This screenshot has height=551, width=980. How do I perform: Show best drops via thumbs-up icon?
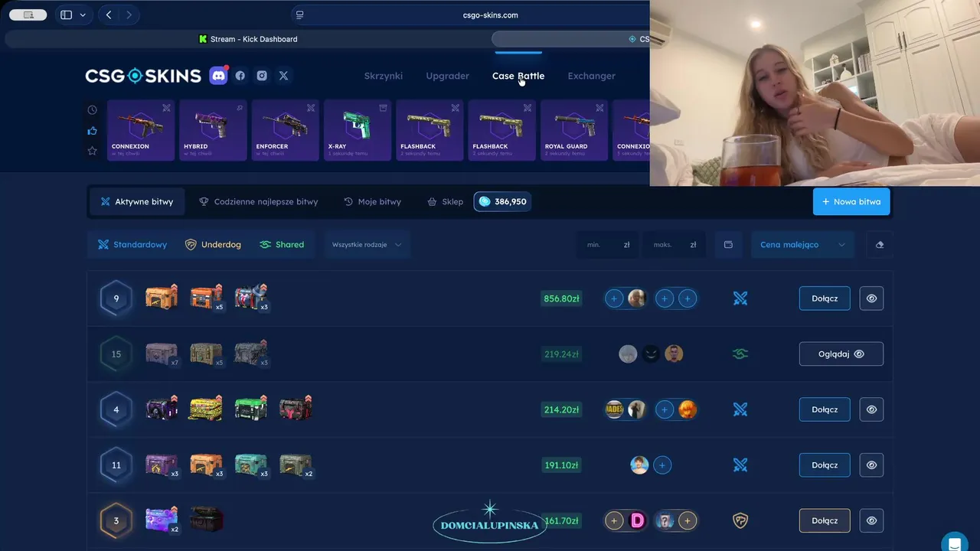pyautogui.click(x=93, y=131)
